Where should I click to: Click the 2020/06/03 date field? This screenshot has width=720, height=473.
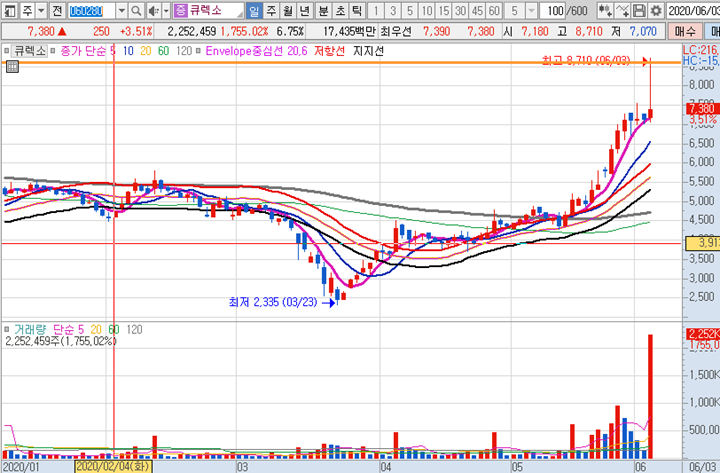(x=693, y=10)
